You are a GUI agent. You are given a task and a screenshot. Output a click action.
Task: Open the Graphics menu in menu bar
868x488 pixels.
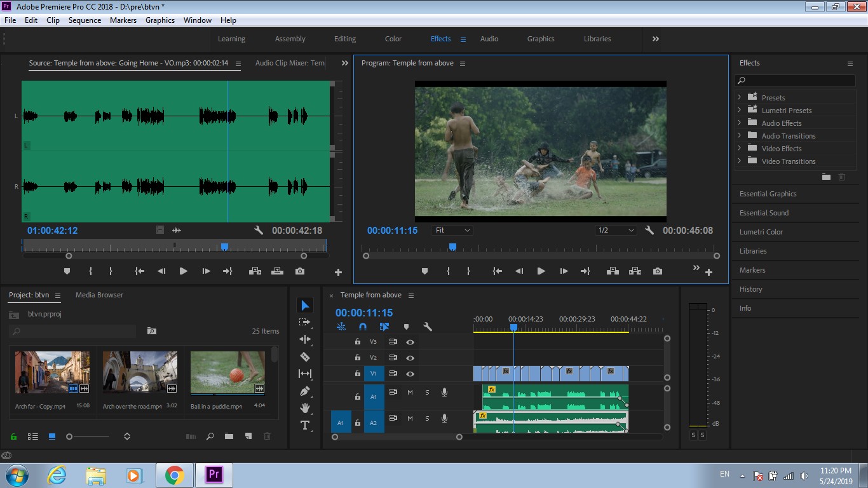point(160,20)
